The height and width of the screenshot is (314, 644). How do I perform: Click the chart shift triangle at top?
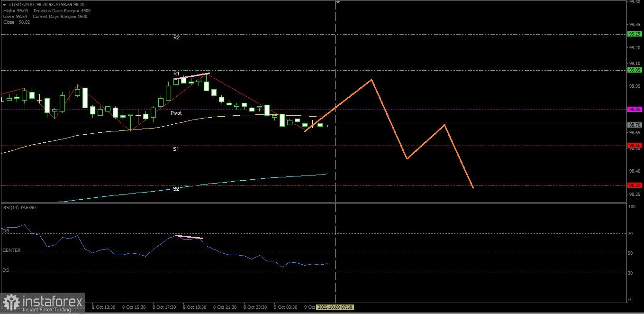[338, 2]
